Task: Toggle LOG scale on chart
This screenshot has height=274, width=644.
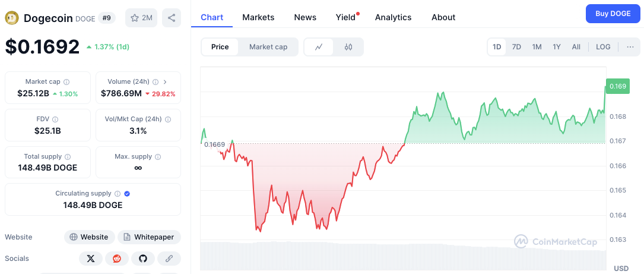Action: point(603,47)
